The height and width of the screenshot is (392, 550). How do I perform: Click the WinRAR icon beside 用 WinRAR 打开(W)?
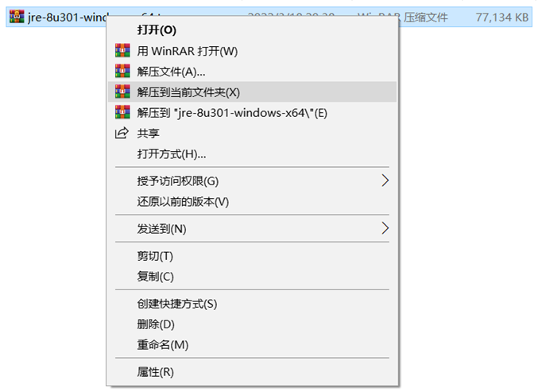pyautogui.click(x=122, y=51)
